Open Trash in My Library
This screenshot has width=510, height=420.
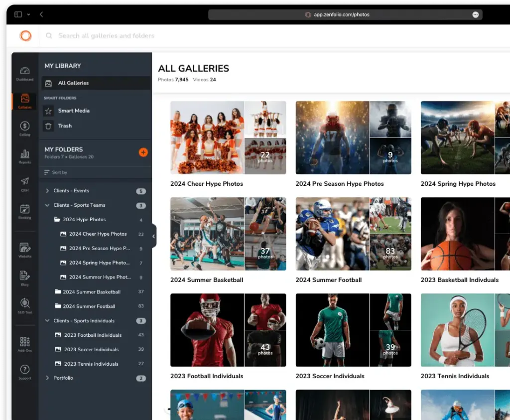[x=65, y=126]
